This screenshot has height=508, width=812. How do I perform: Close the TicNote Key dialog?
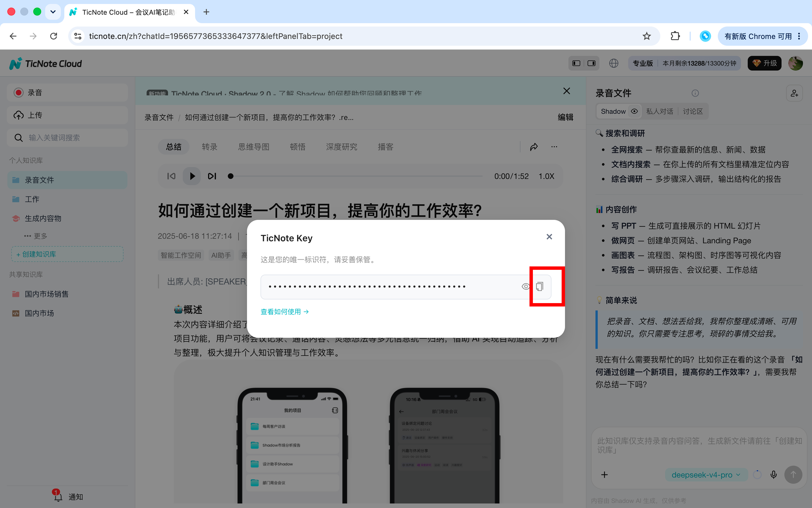(x=549, y=237)
